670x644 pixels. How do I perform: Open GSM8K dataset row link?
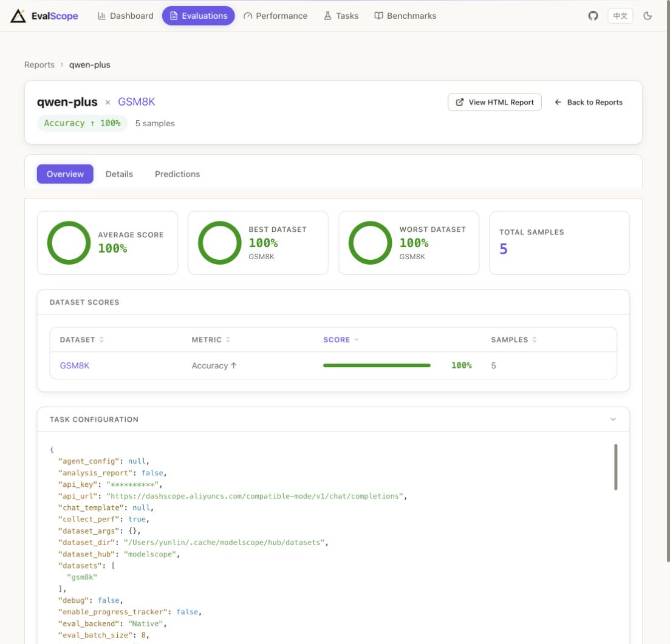pyautogui.click(x=74, y=365)
